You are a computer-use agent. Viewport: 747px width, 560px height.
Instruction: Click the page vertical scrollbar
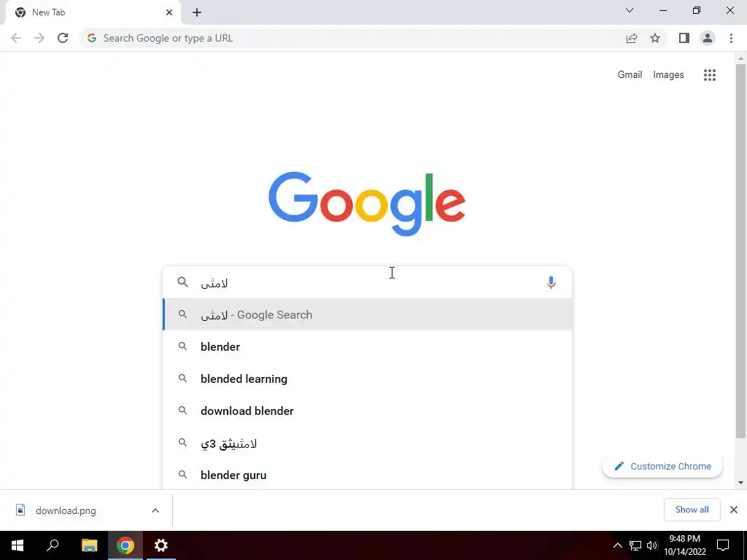[x=740, y=250]
